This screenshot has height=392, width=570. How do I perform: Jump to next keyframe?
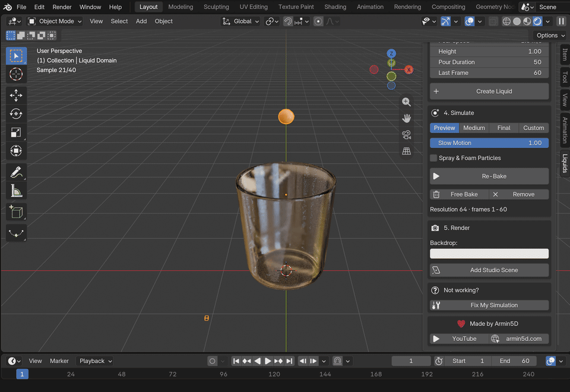coord(279,361)
